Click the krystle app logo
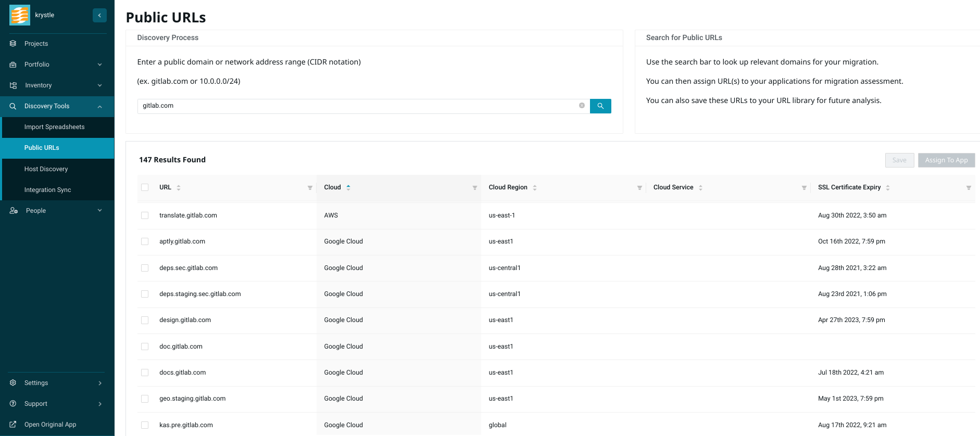Viewport: 980px width, 436px height. [20, 15]
